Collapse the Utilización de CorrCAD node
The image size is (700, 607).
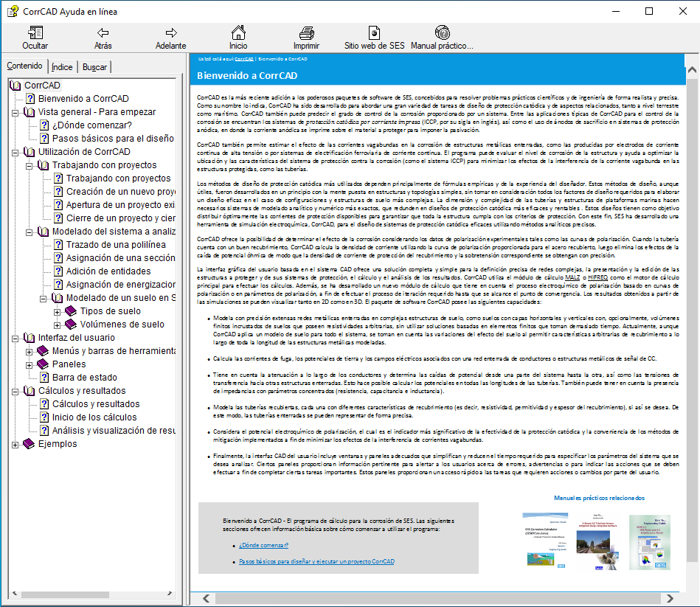point(15,153)
